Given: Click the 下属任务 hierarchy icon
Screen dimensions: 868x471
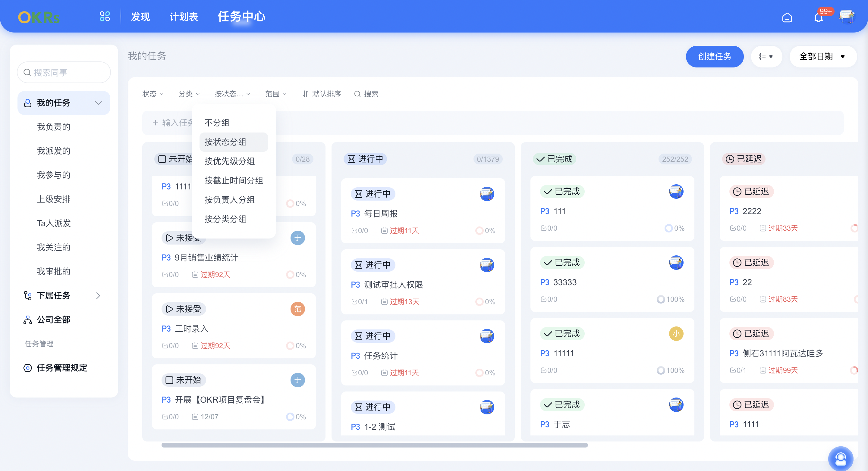Looking at the screenshot, I should click(28, 296).
